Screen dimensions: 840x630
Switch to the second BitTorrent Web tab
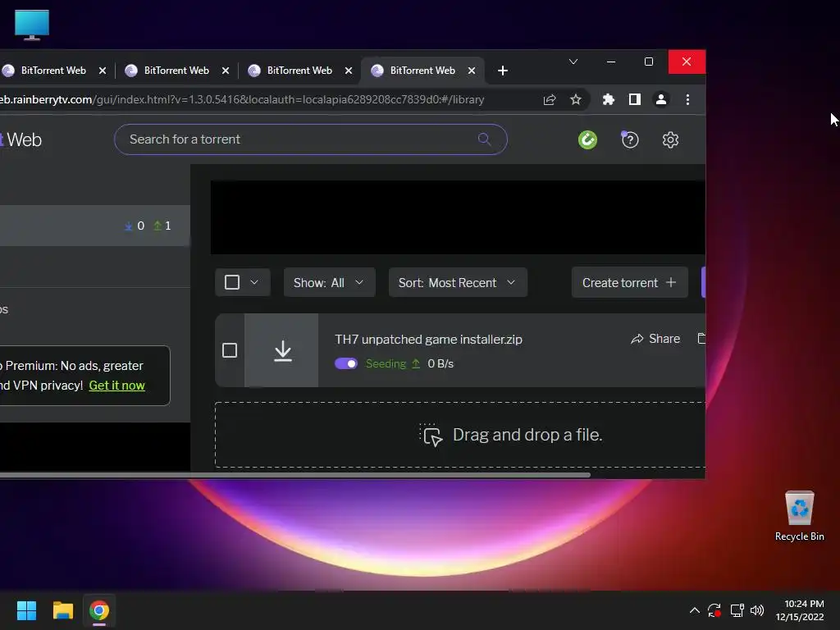176,71
